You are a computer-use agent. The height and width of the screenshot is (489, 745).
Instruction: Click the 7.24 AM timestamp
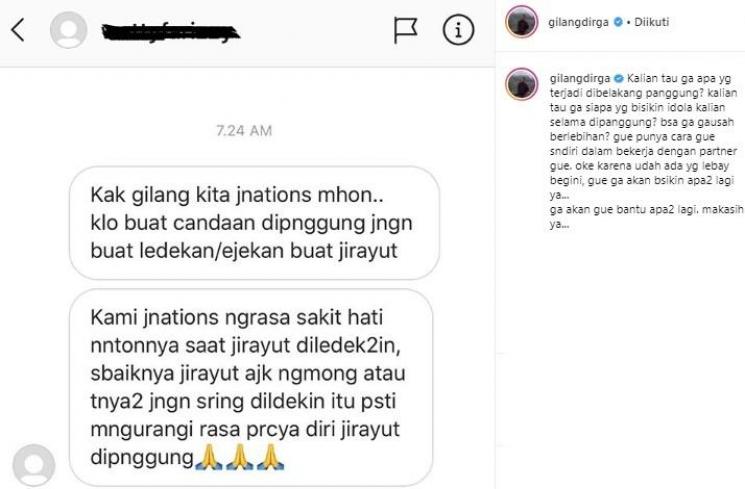[x=244, y=130]
